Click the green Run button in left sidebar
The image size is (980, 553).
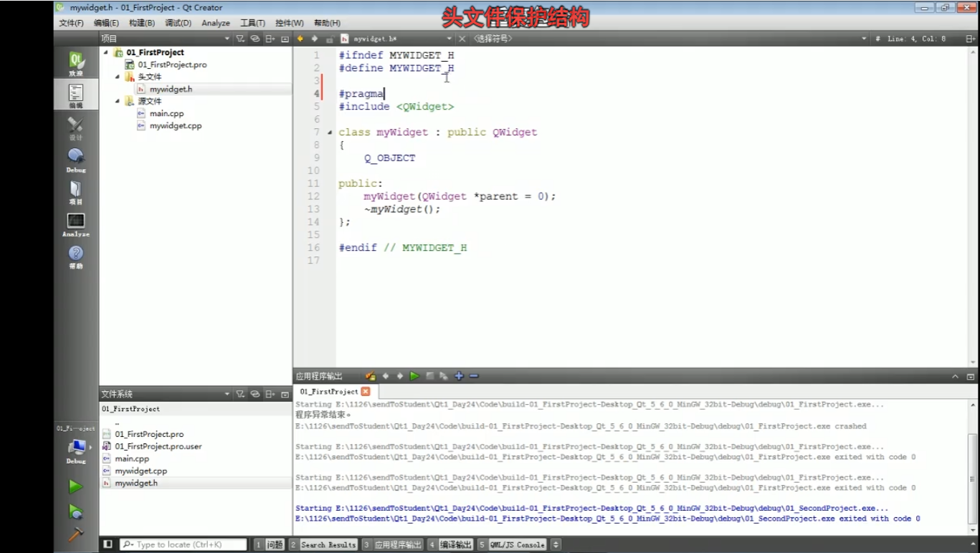[75, 487]
